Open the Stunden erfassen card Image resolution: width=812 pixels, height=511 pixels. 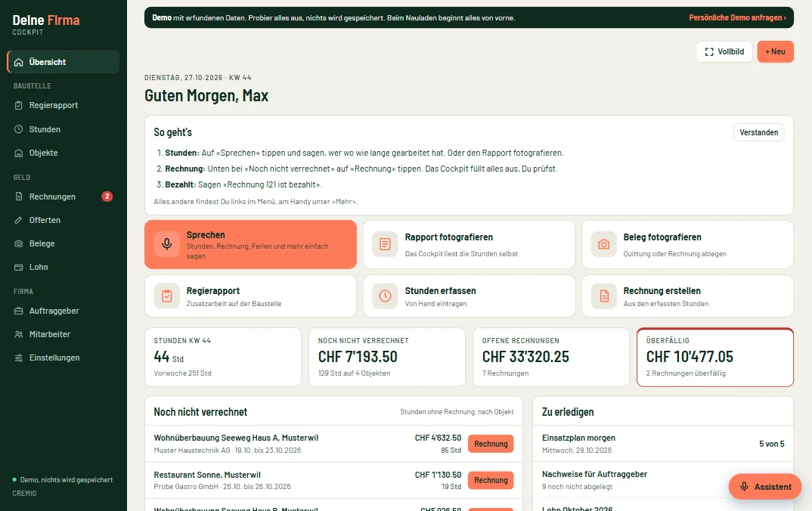click(x=470, y=296)
